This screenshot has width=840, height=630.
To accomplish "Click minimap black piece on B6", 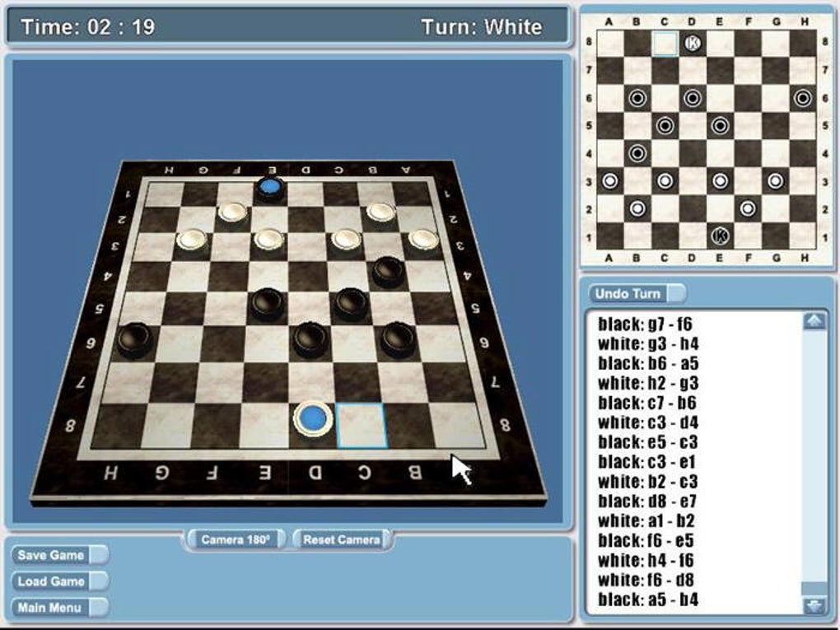I will point(637,98).
